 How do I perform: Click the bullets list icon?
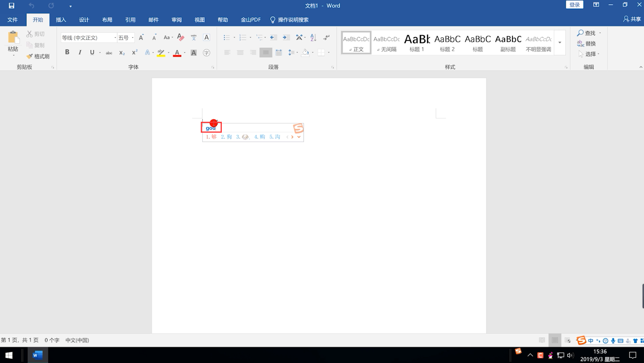pos(226,37)
